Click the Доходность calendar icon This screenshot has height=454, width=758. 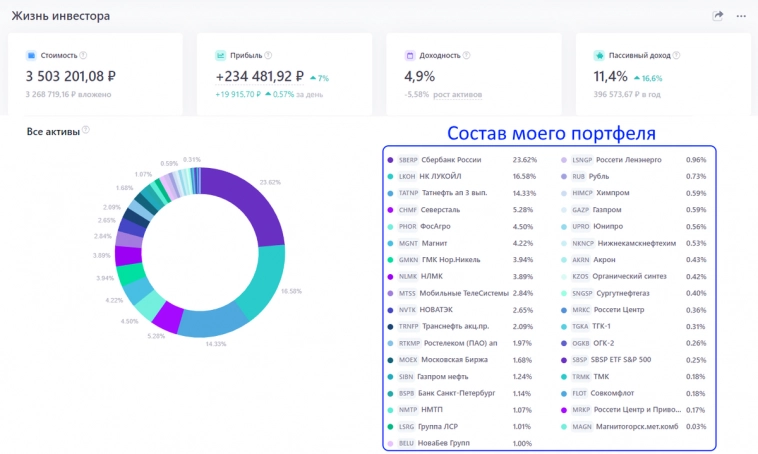[409, 56]
